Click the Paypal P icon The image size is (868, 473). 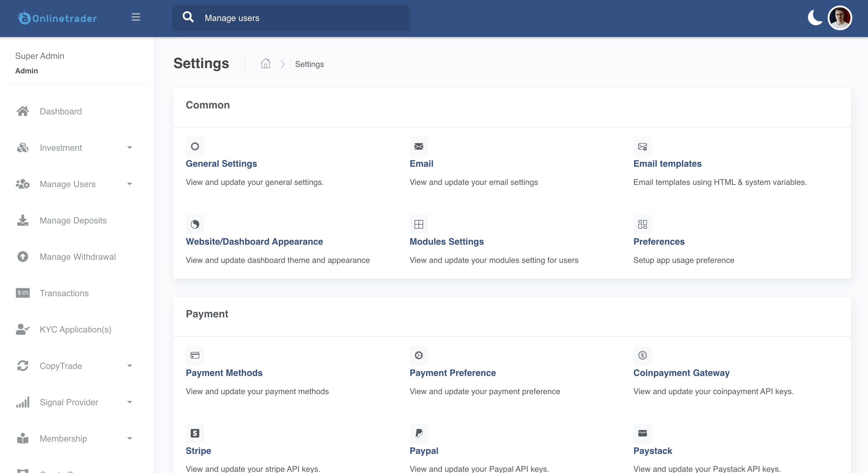click(x=419, y=433)
